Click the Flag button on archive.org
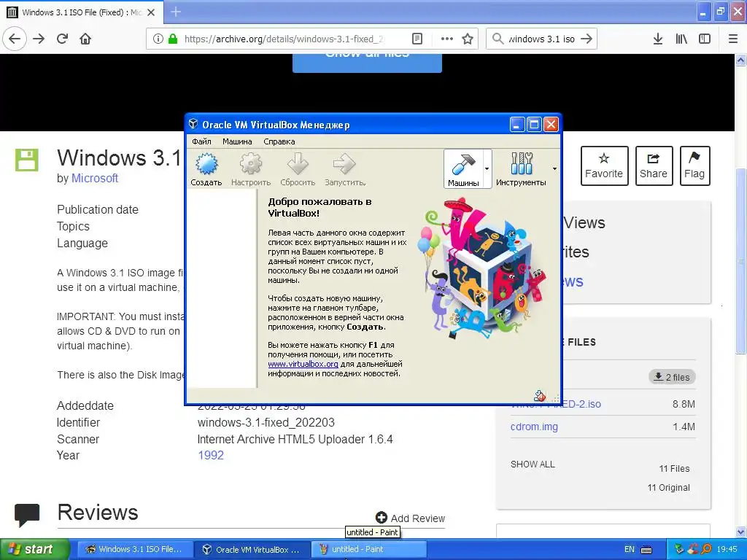Viewport: 747px width, 560px height. 694,166
